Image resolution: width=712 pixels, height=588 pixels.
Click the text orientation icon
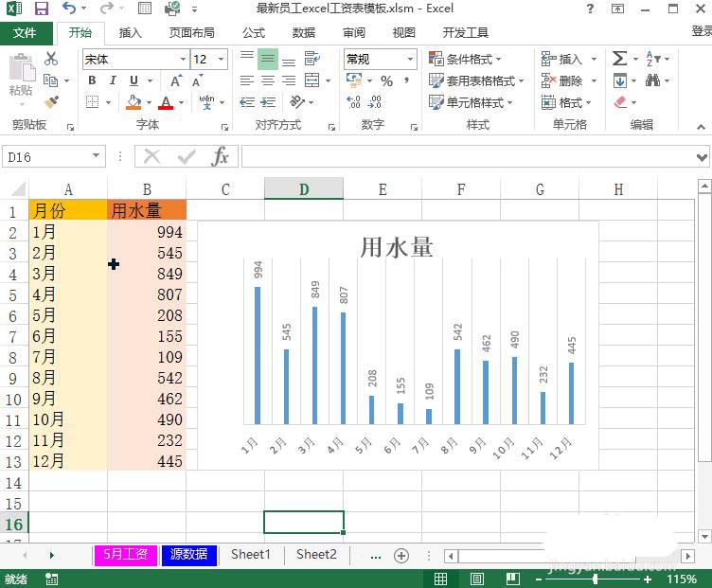(297, 102)
